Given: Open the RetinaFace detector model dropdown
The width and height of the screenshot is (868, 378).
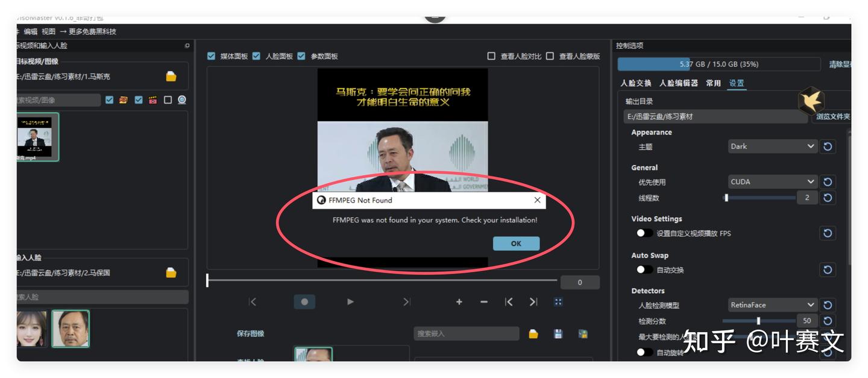Looking at the screenshot, I should point(772,305).
